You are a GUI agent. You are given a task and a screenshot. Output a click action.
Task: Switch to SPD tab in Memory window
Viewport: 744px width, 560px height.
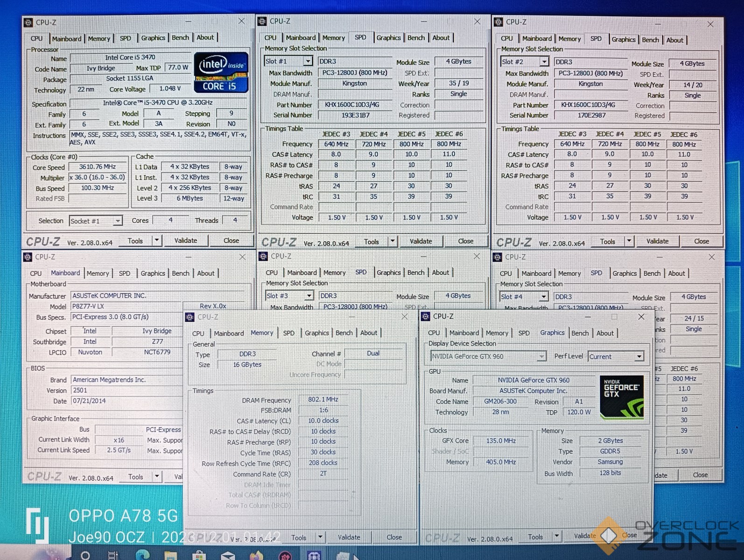pyautogui.click(x=289, y=333)
